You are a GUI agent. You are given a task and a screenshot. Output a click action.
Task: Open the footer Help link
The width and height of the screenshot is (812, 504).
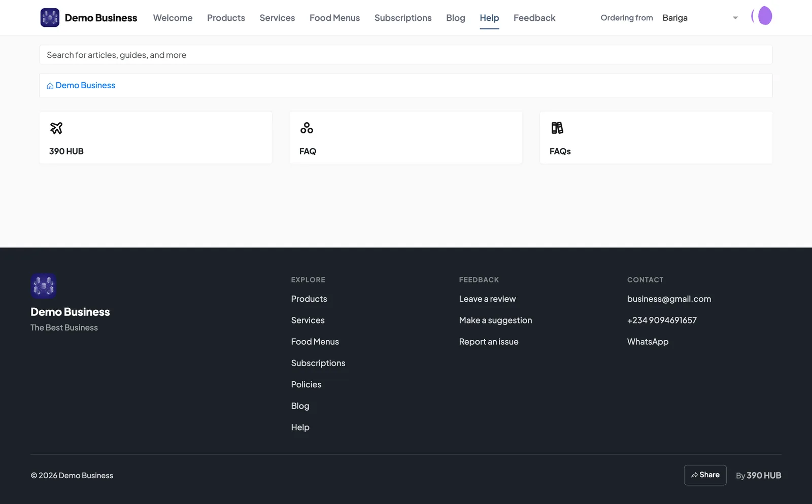[300, 427]
